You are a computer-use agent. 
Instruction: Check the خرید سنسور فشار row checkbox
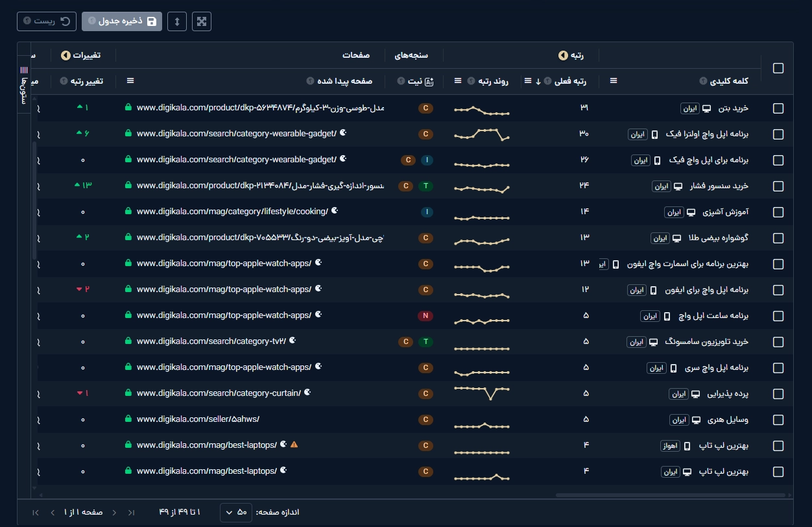pos(778,186)
